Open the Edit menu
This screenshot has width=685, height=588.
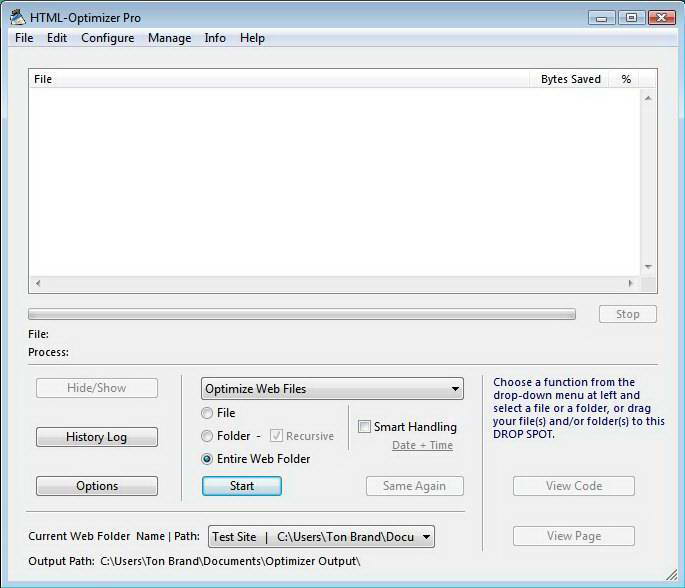pyautogui.click(x=57, y=38)
